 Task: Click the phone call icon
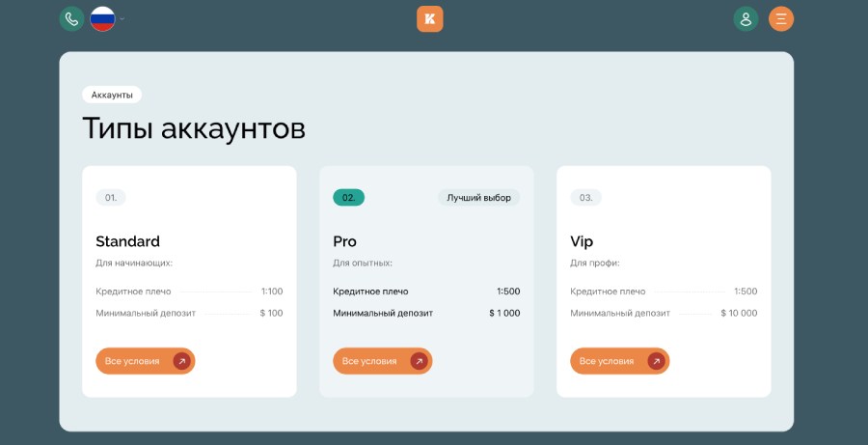tap(72, 19)
